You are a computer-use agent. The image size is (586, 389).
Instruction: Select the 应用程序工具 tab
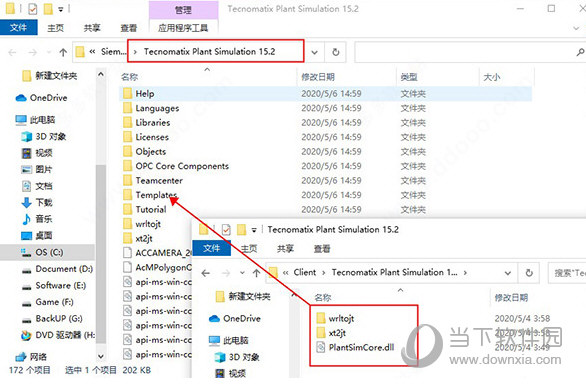pyautogui.click(x=183, y=28)
